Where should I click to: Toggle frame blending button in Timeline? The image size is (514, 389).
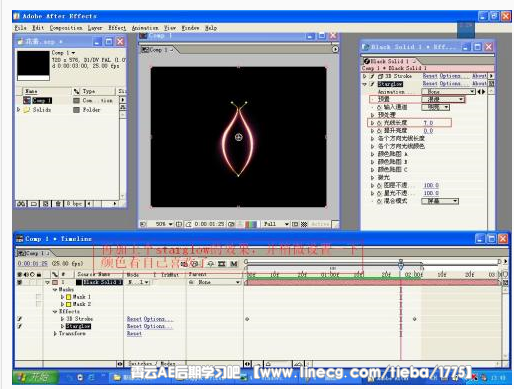pos(222,264)
